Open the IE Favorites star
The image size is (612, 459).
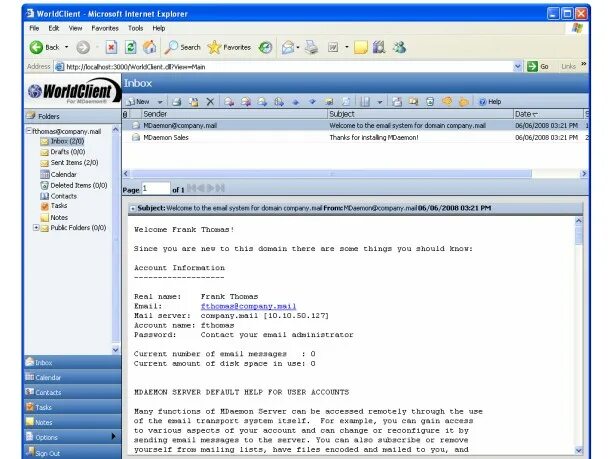click(x=229, y=47)
